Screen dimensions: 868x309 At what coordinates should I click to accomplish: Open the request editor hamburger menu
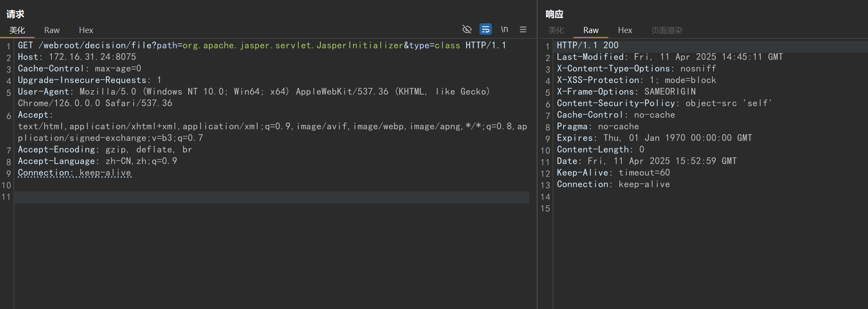click(523, 30)
